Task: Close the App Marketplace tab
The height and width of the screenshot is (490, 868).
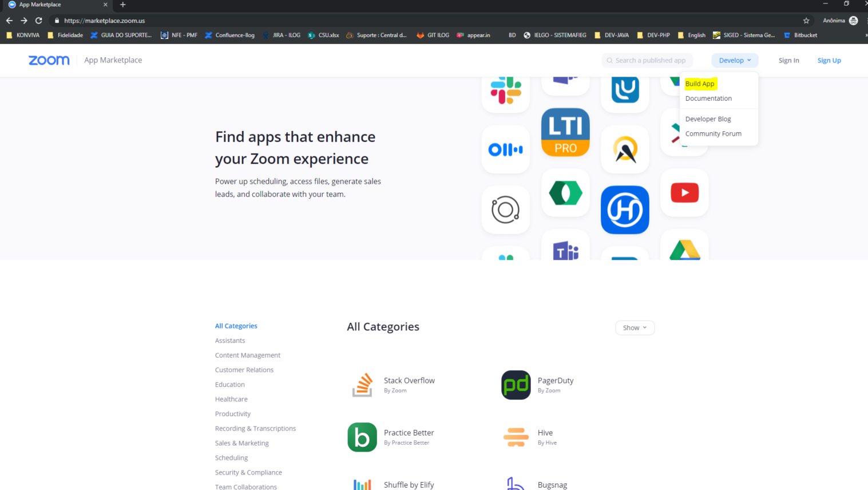Action: [105, 5]
